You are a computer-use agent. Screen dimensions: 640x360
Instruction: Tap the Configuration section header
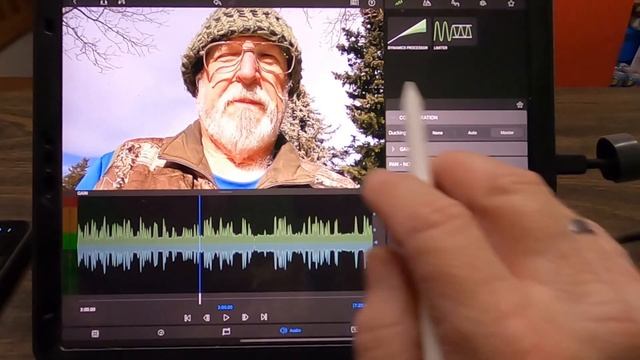point(456,118)
